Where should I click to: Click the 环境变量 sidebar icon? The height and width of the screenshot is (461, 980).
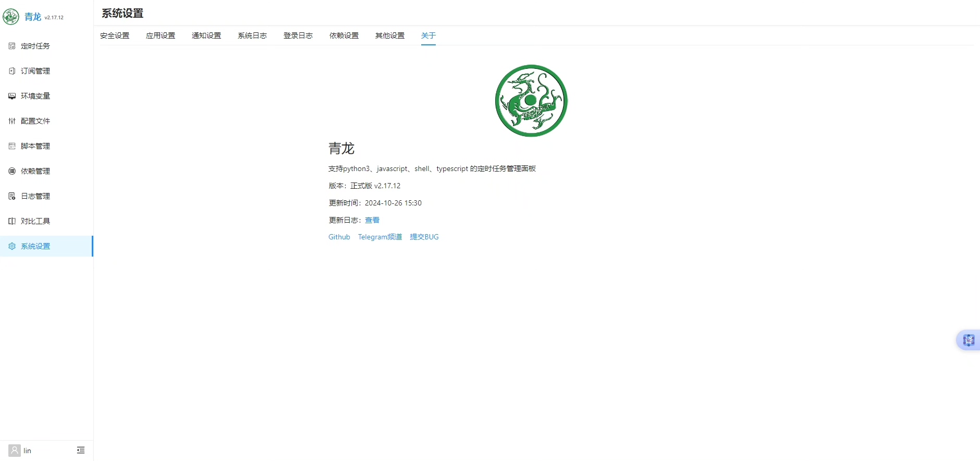[x=12, y=96]
